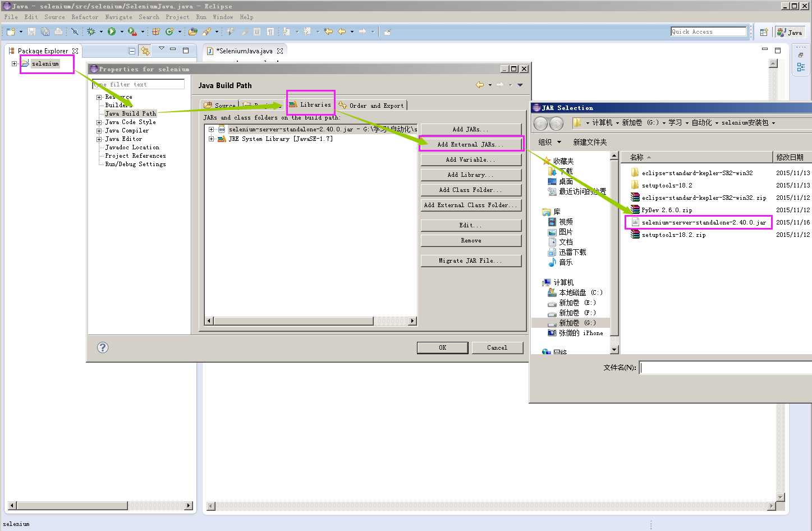Click the Debug bug icon in toolbar
The image size is (812, 531).
pos(91,32)
